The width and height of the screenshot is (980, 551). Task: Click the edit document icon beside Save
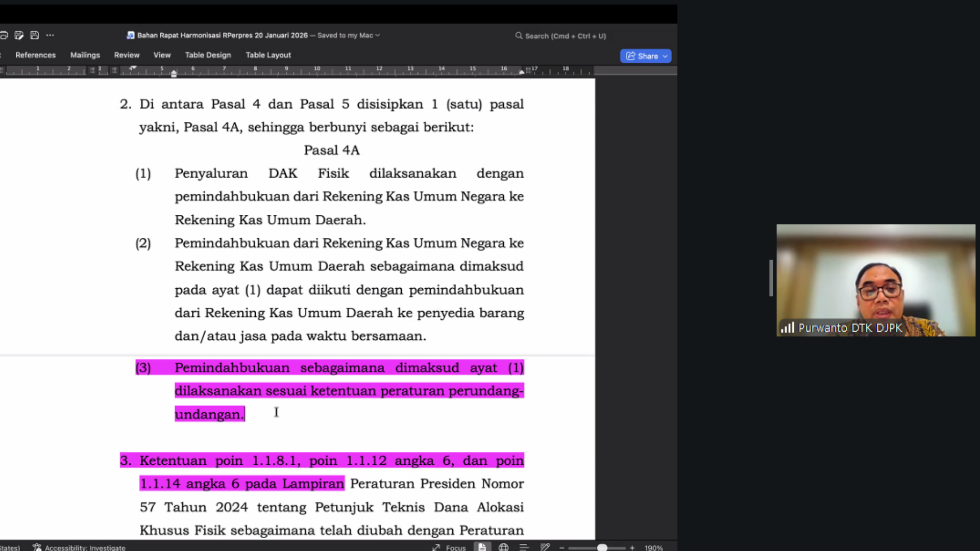19,35
